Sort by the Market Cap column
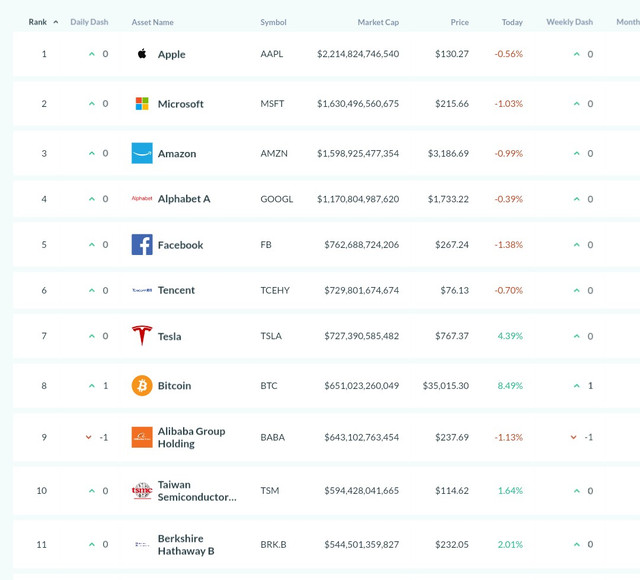The image size is (640, 580). coord(378,22)
